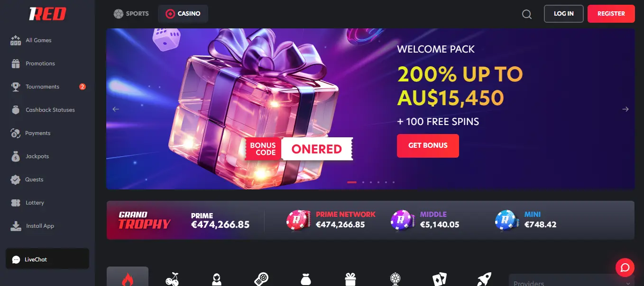This screenshot has width=644, height=286.
Task: Select the live dealer category icon
Action: [x=217, y=279]
